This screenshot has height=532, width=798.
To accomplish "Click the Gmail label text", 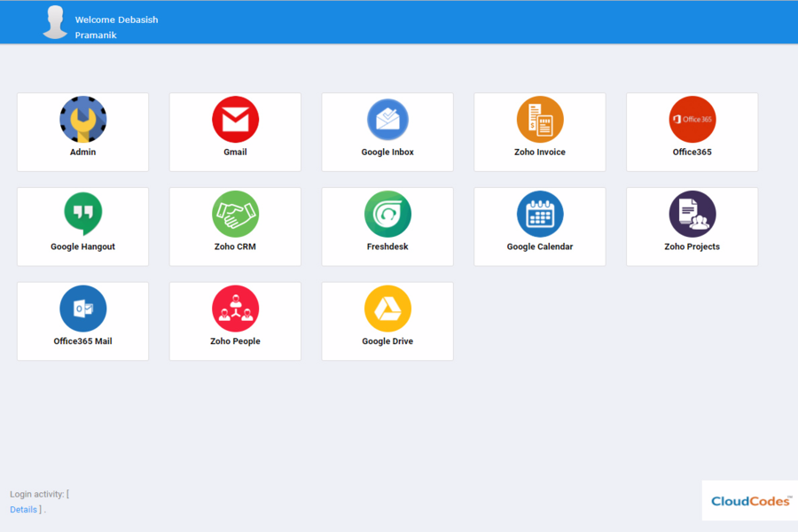I will click(235, 152).
